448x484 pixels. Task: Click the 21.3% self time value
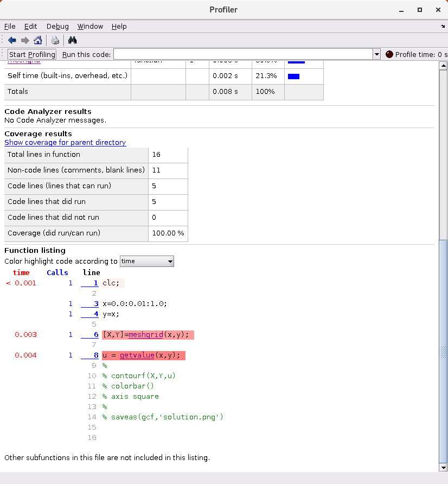click(x=266, y=76)
